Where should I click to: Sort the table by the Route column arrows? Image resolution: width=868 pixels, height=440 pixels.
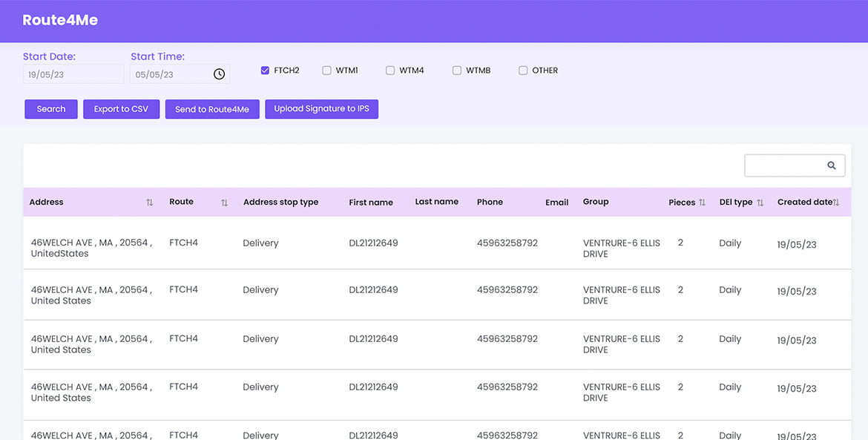click(x=224, y=203)
